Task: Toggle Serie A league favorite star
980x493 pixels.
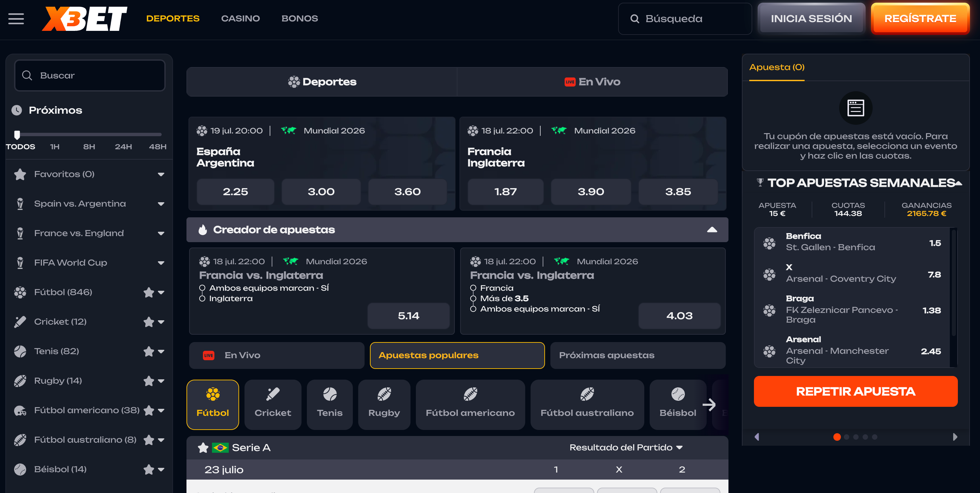Action: (203, 448)
